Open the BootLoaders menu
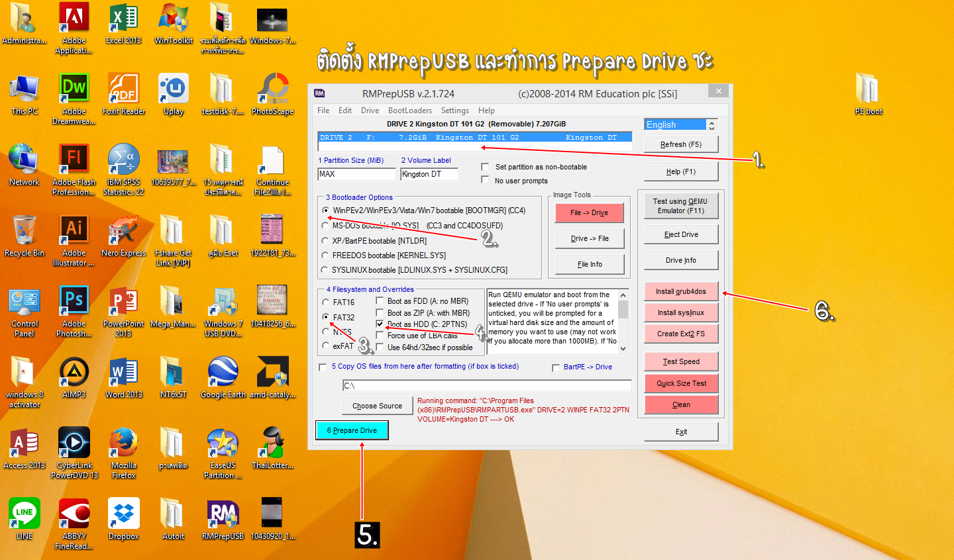 pos(410,111)
